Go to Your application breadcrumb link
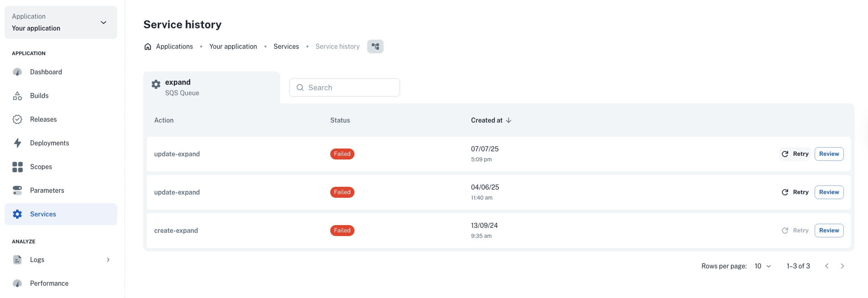Screen dimensions: 868x298 pos(233,46)
